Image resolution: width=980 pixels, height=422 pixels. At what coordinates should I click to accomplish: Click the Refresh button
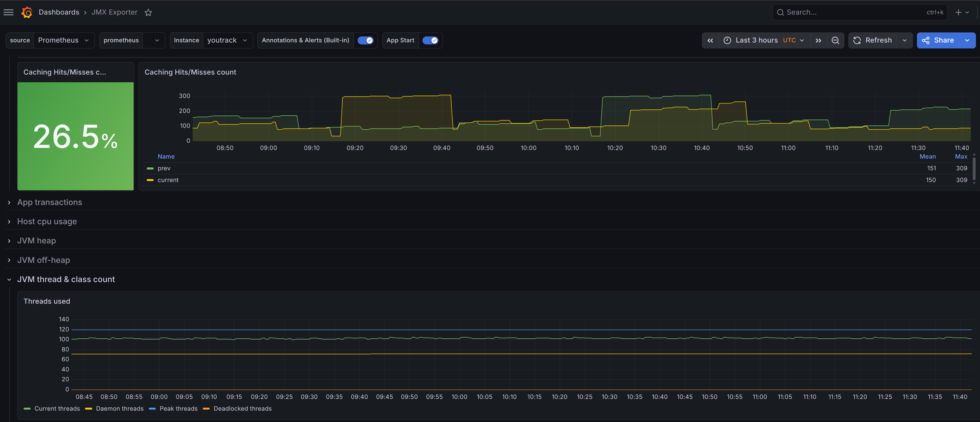click(x=872, y=40)
